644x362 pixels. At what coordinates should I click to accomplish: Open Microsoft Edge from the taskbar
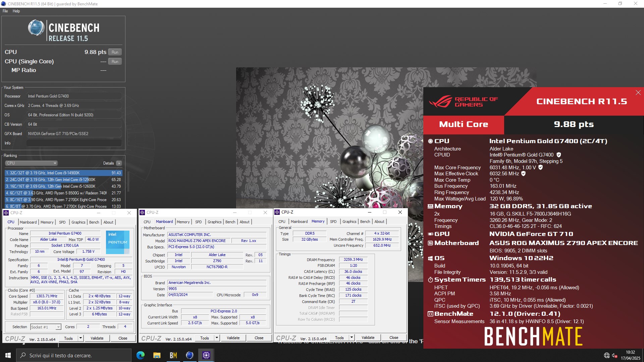pyautogui.click(x=141, y=355)
